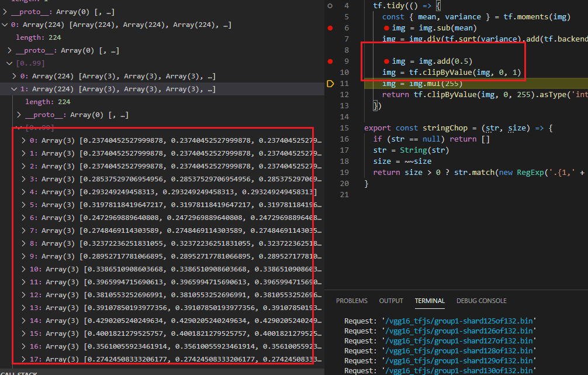Select the TERMINAL tab
The image size is (588, 375).
[x=430, y=301]
